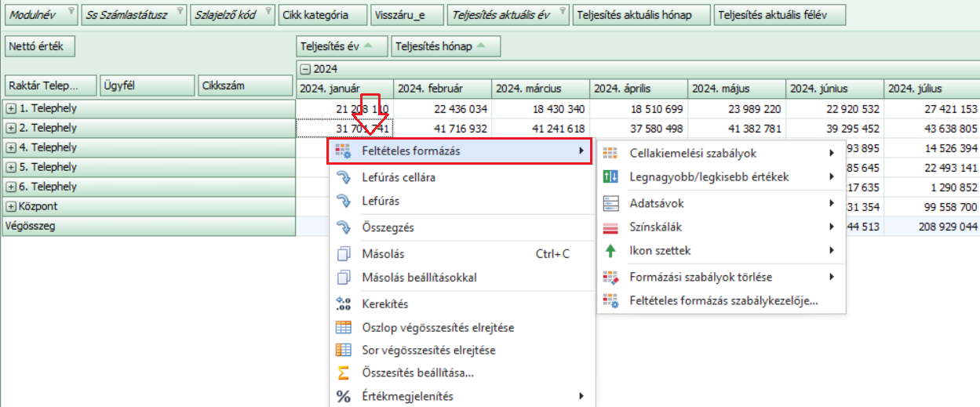This screenshot has width=980, height=407.
Task: Expand the Központ row
Action: [x=11, y=206]
